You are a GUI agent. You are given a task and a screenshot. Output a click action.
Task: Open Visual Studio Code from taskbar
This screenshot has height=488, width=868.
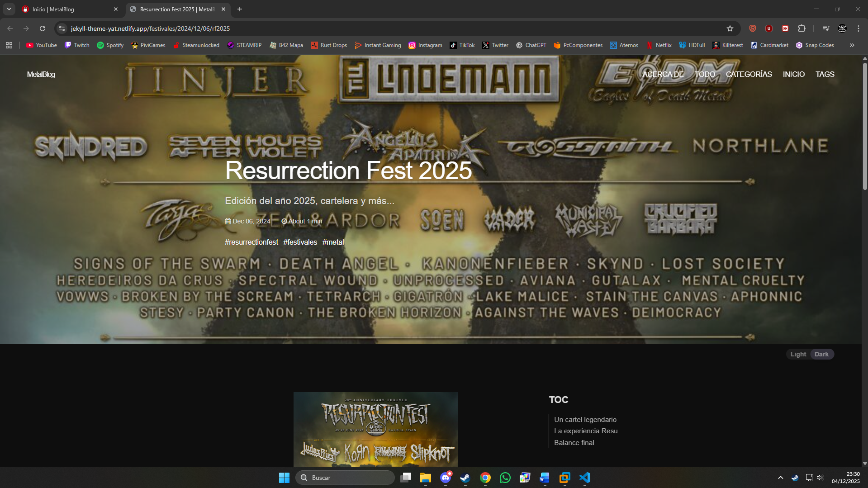point(584,478)
